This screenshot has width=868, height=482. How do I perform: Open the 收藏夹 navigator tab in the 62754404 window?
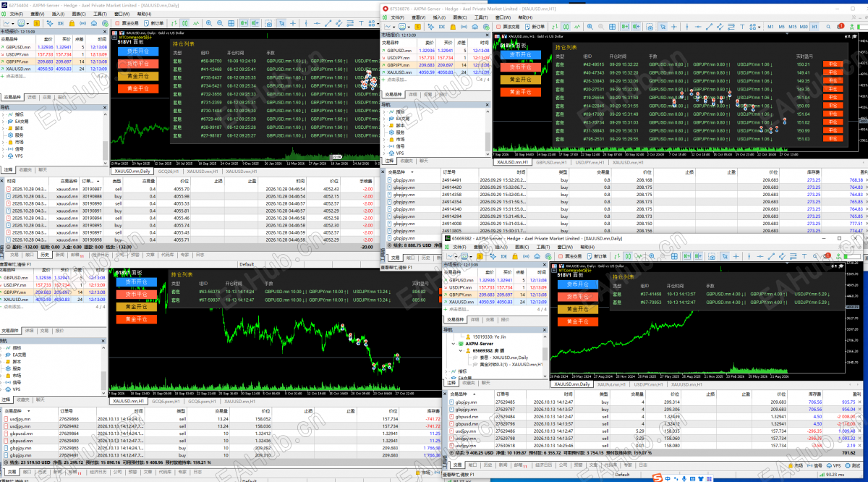25,169
